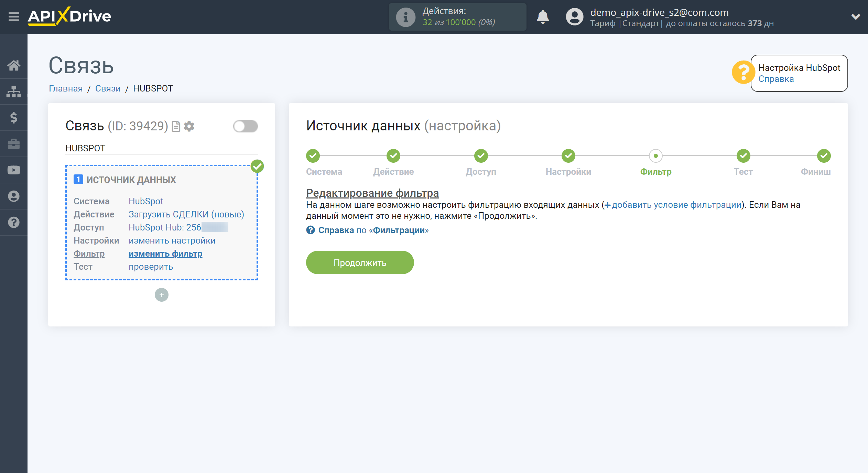Screen dimensions: 868x473
Task: Click the HUBSPOT connection name field
Action: 162,148
